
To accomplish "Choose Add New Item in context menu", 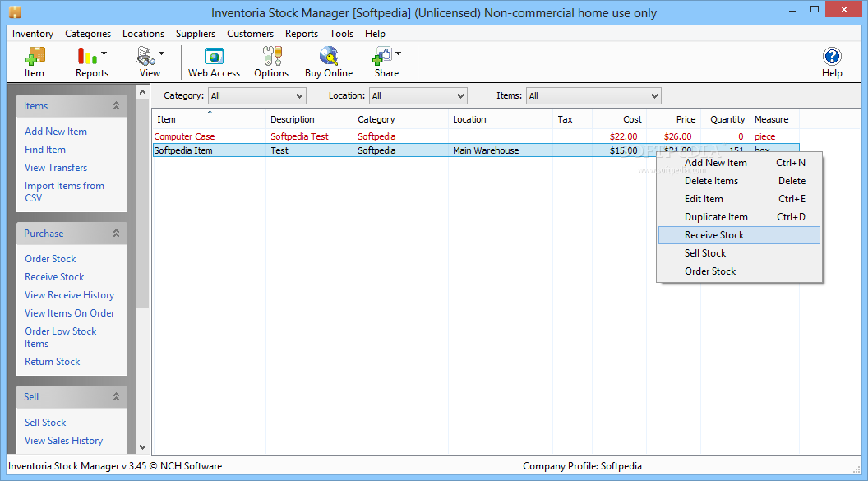I will [x=739, y=163].
